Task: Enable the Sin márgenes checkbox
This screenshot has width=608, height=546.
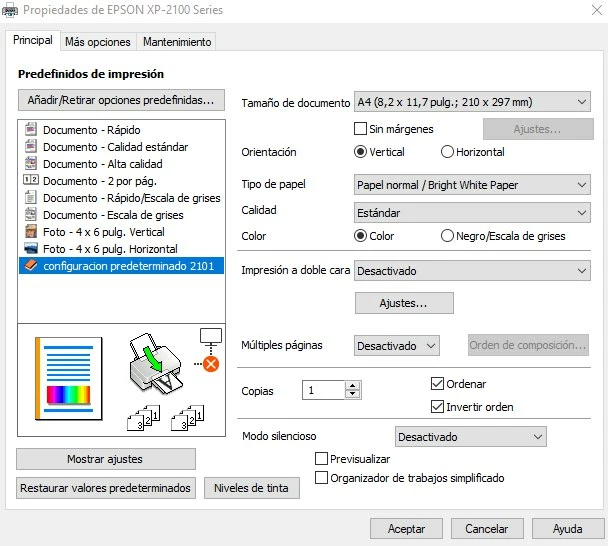Action: [360, 129]
